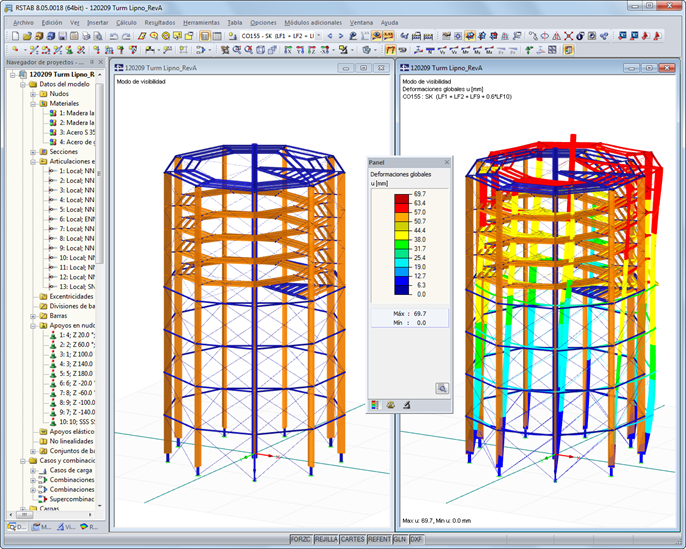Open the color scale tab in Panel

pyautogui.click(x=375, y=405)
